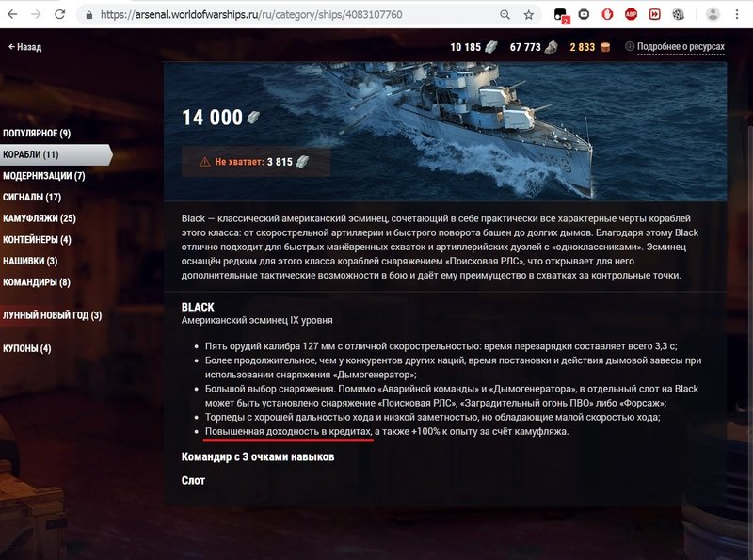The height and width of the screenshot is (560, 753).
Task: Open the Opera-style red O extension
Action: point(607,14)
